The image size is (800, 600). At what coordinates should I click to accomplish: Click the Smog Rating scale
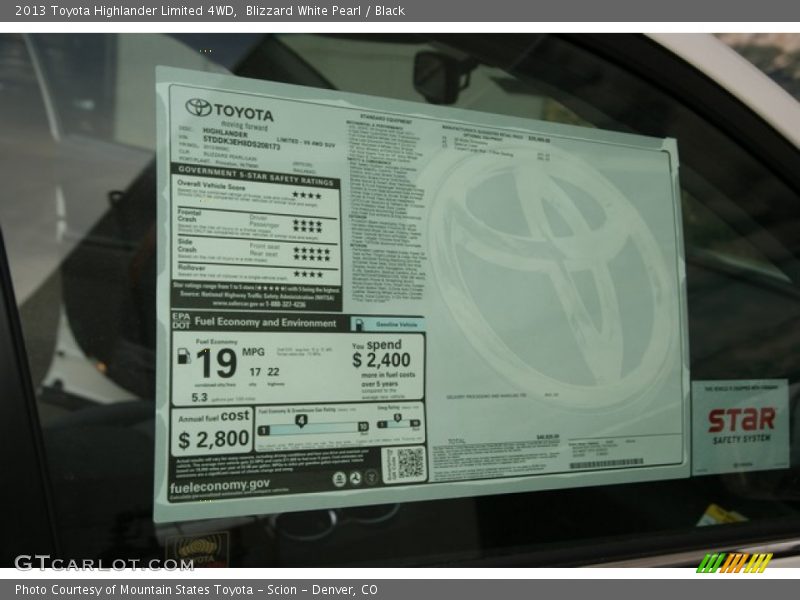pyautogui.click(x=398, y=421)
